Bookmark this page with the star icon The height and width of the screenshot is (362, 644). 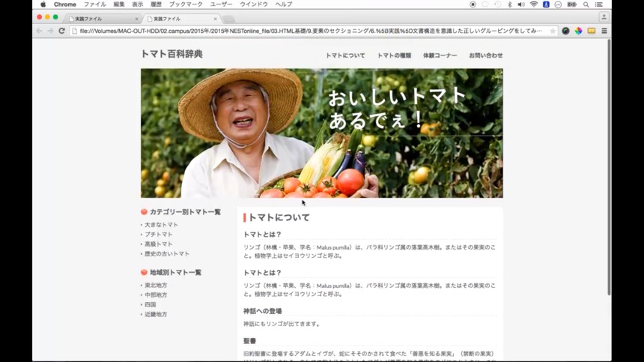click(553, 31)
